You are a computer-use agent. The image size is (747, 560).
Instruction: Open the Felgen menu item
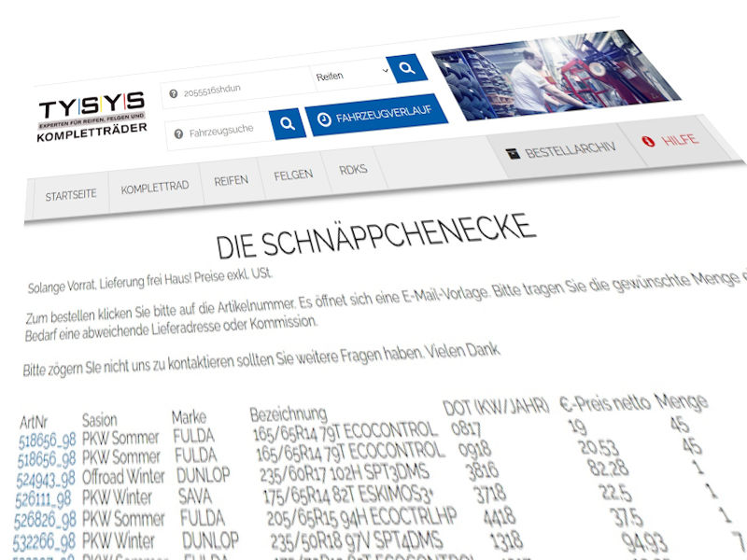click(x=293, y=175)
